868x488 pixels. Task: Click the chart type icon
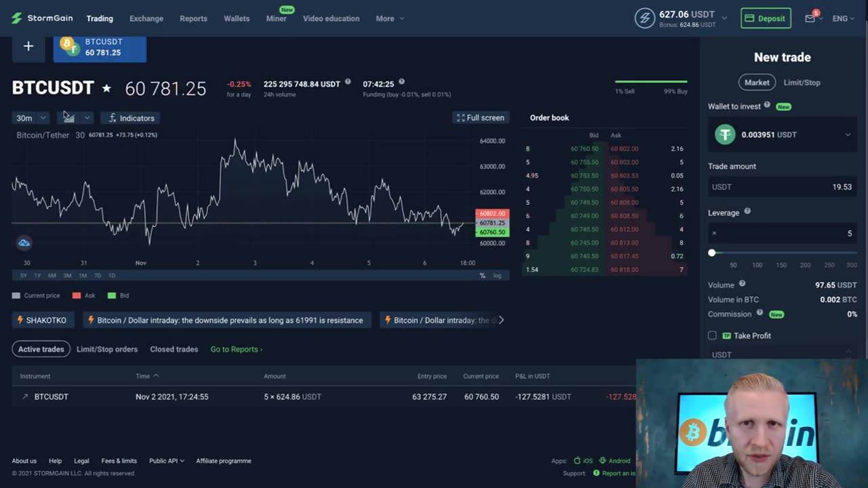point(69,118)
